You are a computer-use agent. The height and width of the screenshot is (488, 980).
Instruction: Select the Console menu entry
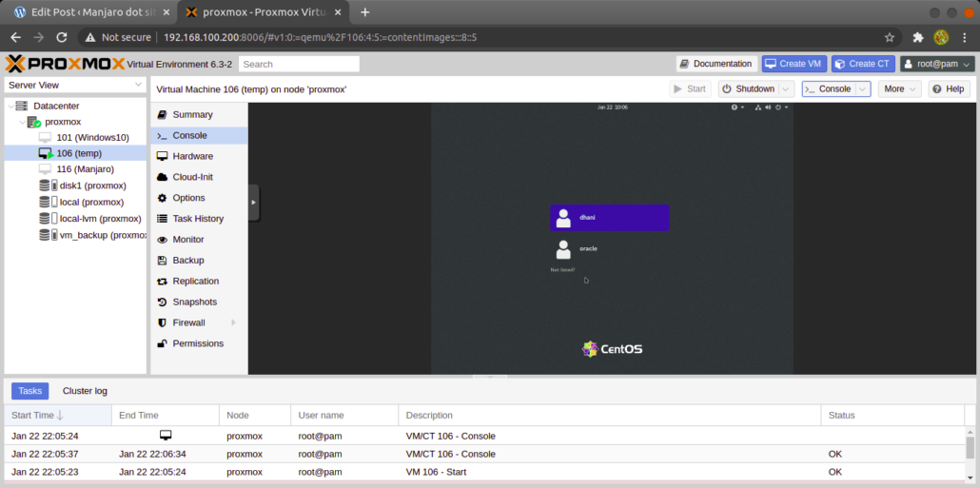[x=199, y=136]
